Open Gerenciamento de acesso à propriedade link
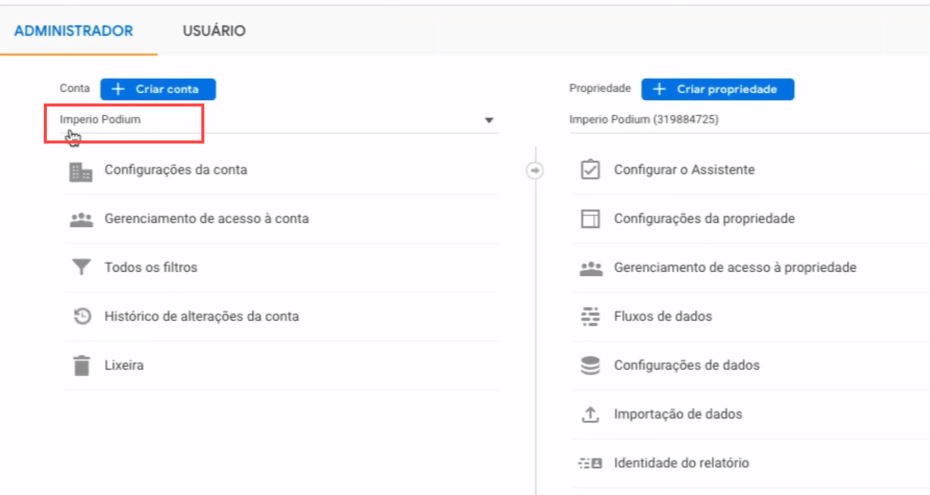The image size is (930, 495). coord(734,268)
